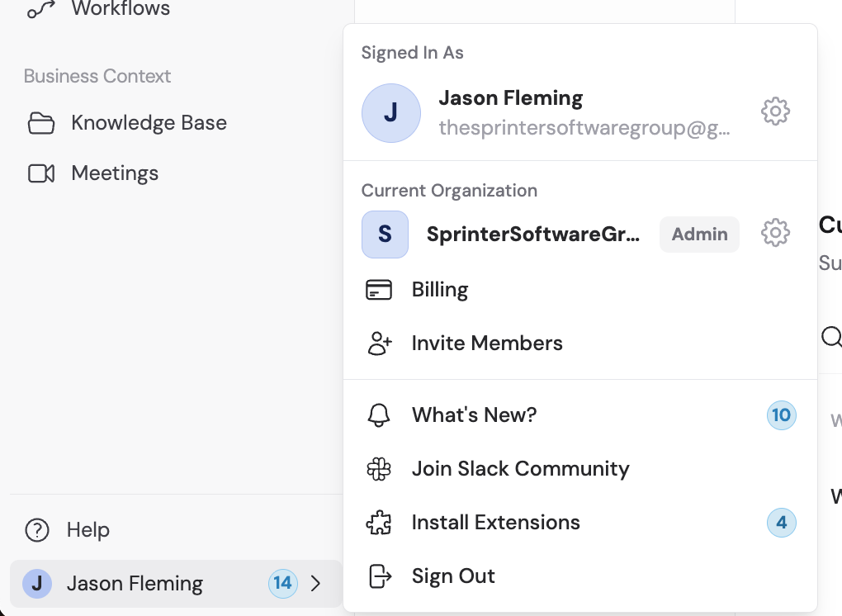The width and height of the screenshot is (842, 616).
Task: Click the Install Extensions puzzle icon
Action: [x=379, y=522]
